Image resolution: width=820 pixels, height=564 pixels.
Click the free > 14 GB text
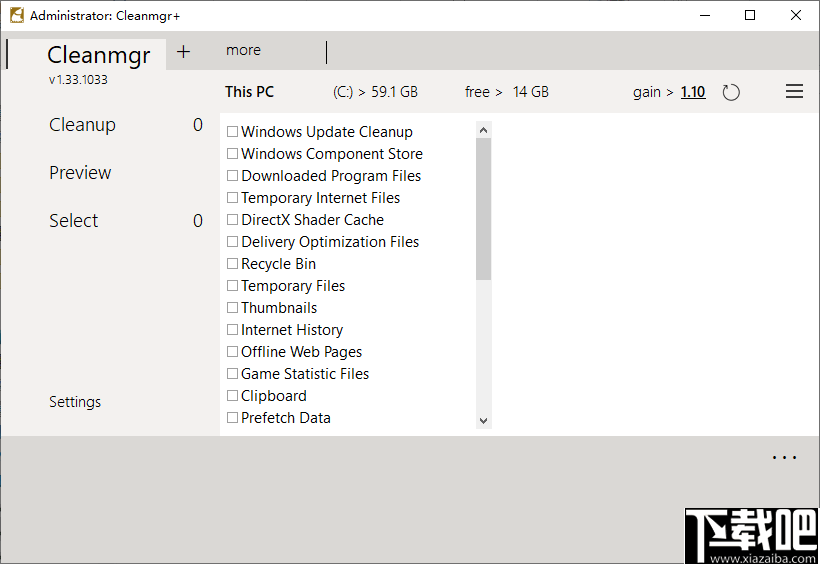pyautogui.click(x=507, y=92)
